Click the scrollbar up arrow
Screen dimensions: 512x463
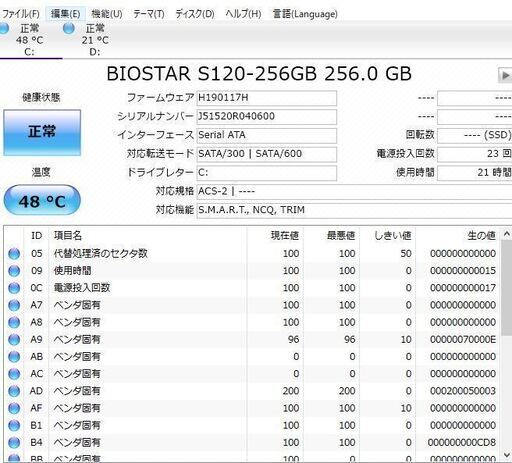[506, 234]
